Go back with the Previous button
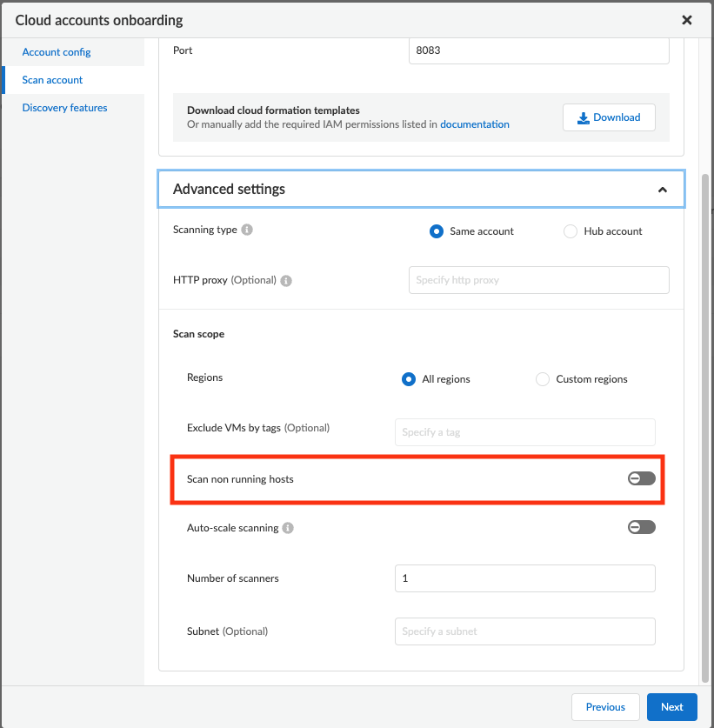The image size is (714, 728). [605, 707]
